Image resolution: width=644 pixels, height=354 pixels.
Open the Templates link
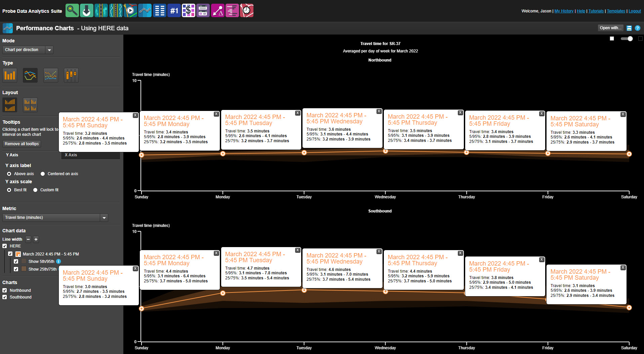point(616,11)
